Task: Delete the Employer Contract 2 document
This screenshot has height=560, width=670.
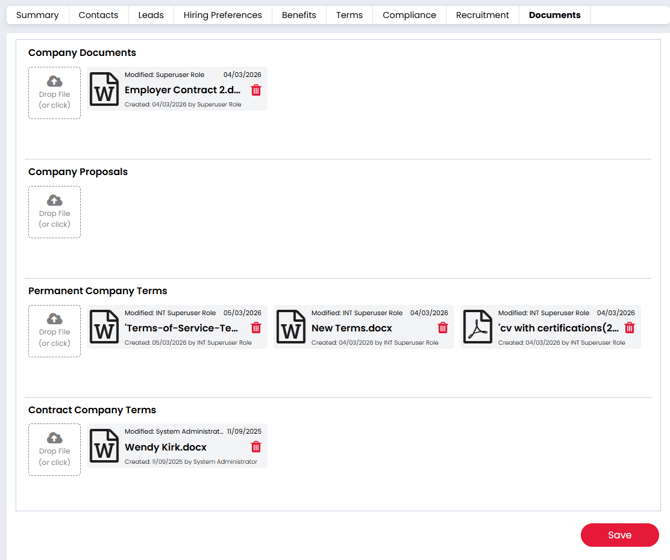Action: pos(256,90)
